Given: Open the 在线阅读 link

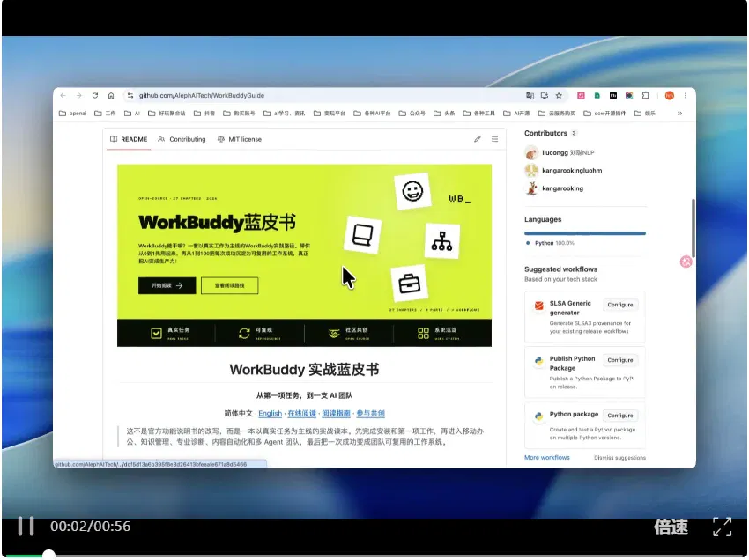Looking at the screenshot, I should point(302,414).
